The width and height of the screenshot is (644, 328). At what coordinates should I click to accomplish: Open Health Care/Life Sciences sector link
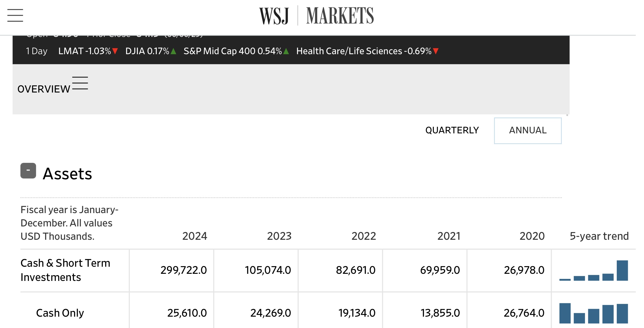364,51
